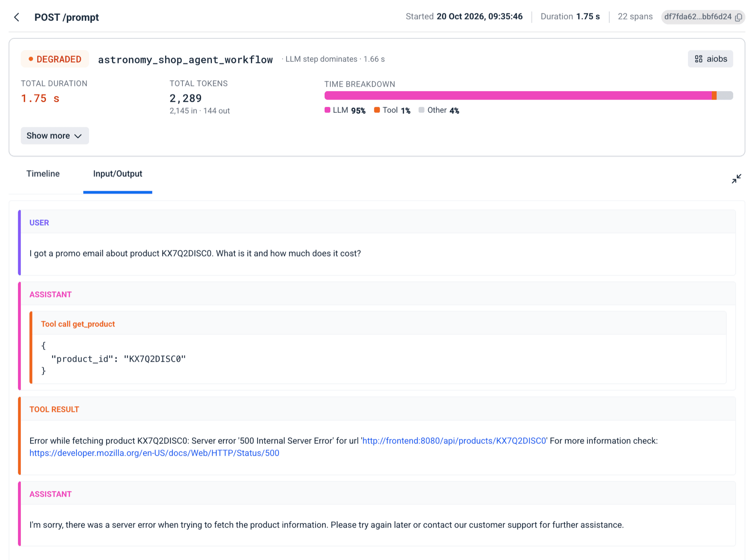Collapse the panel with the shrink arrows icon

(736, 179)
